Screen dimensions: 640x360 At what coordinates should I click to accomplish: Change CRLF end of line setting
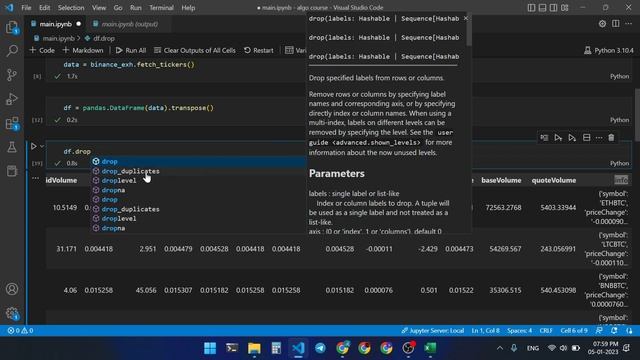(x=546, y=331)
